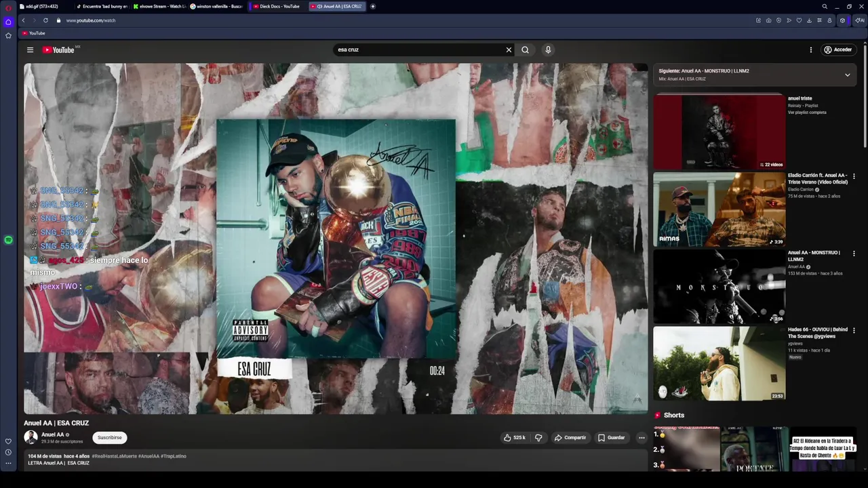Open downloads icon in browser toolbar
Screen dimensions: 868x488
809,20
